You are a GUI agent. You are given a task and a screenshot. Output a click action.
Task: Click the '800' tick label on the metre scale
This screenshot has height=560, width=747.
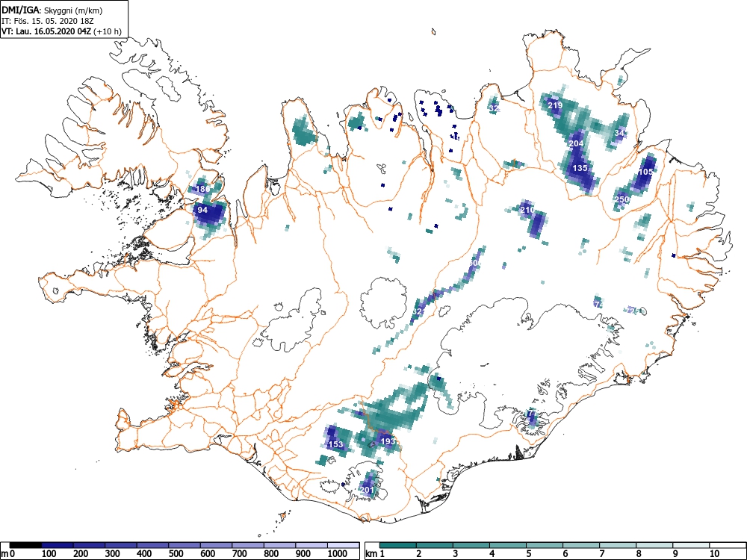pyautogui.click(x=271, y=554)
